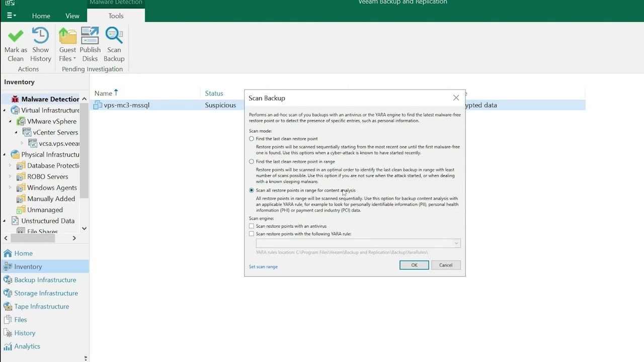Open Files navigation view
Image resolution: width=644 pixels, height=362 pixels.
point(44,319)
